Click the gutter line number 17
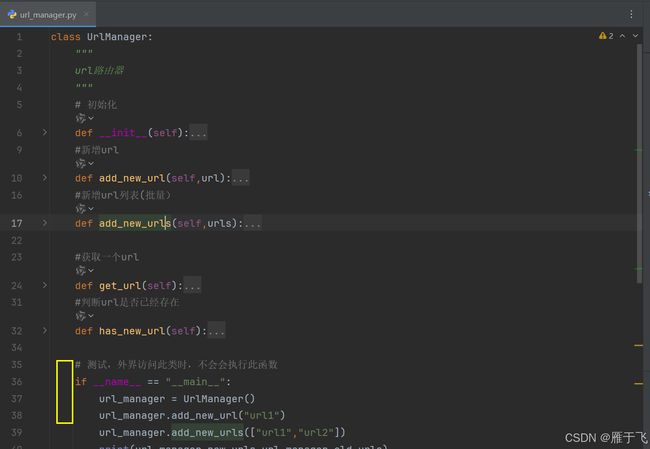This screenshot has width=650, height=449. click(x=17, y=223)
